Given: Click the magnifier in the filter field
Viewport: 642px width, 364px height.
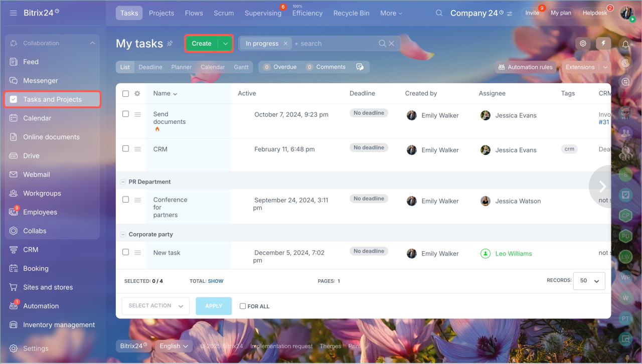Looking at the screenshot, I should click(x=383, y=44).
